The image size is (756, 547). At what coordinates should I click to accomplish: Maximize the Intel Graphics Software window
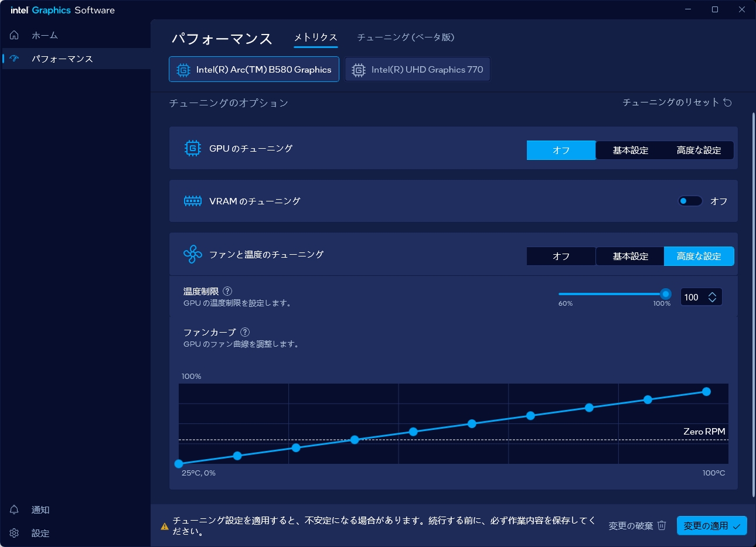715,9
